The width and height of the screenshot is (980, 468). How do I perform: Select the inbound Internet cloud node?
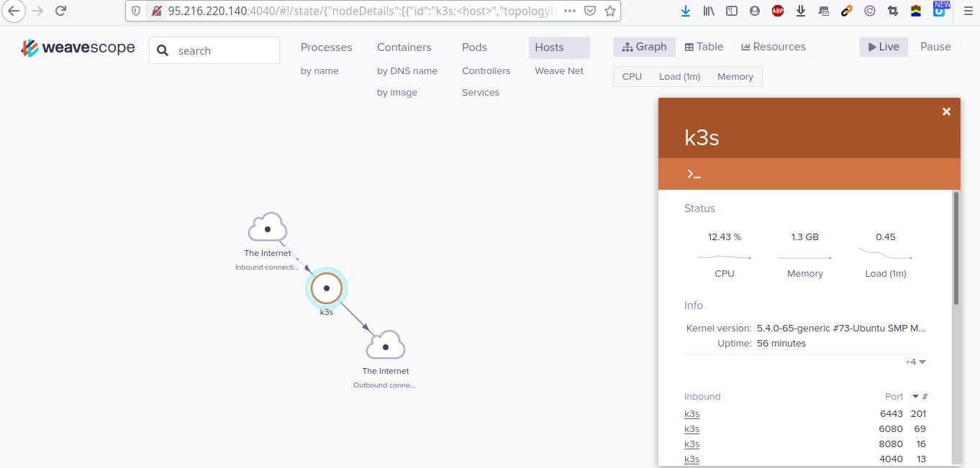point(268,227)
